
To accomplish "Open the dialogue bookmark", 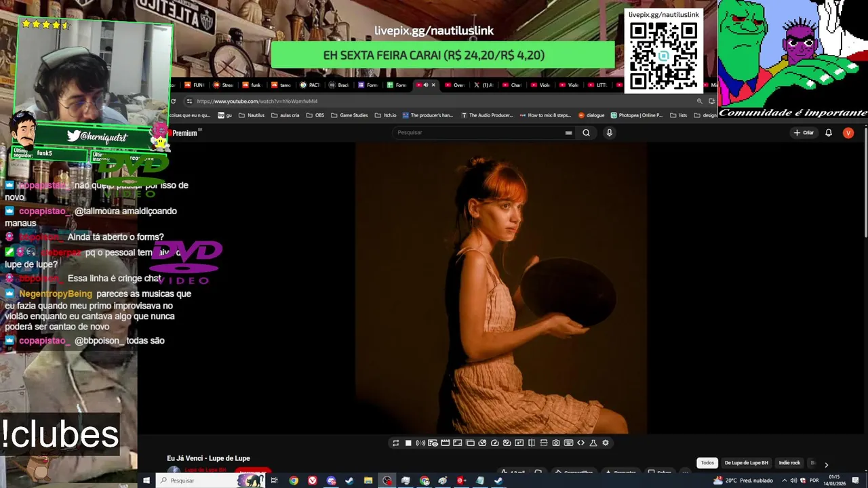I will tap(591, 115).
